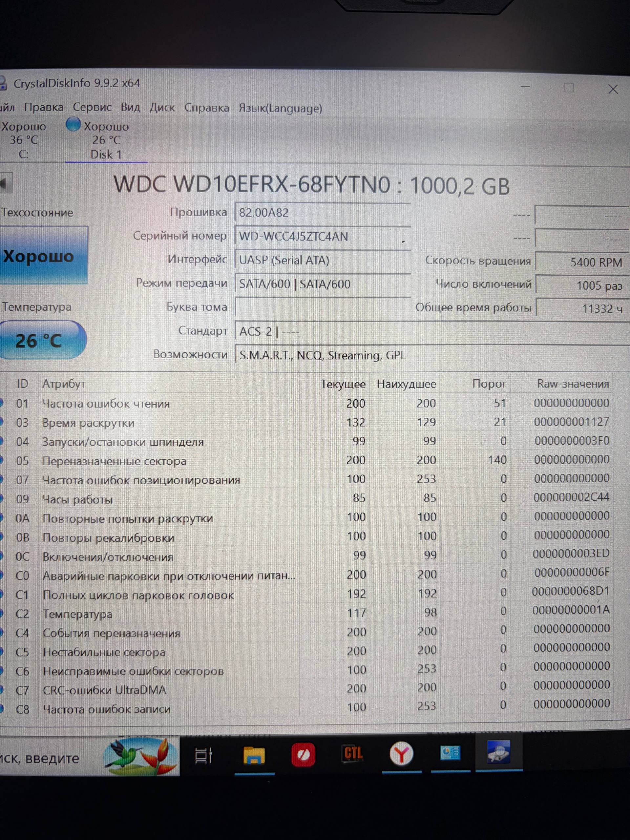Image resolution: width=630 pixels, height=840 pixels.
Task: Click the interface field UASP (Serial ATA)
Action: click(x=323, y=260)
